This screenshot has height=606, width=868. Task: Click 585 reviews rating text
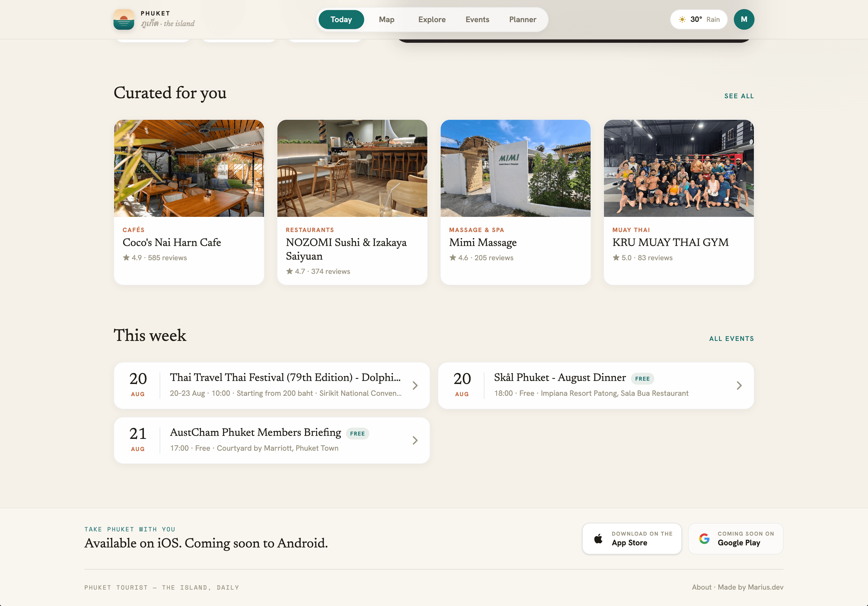pos(167,258)
